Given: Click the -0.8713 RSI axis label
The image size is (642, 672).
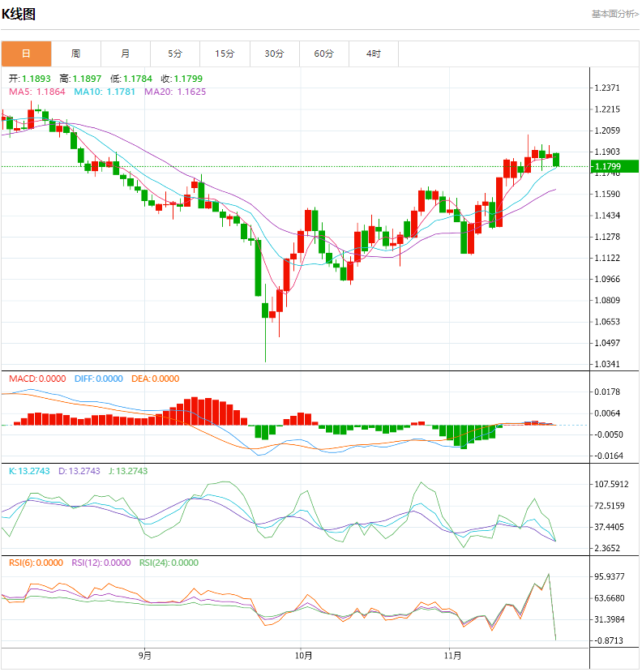Looking at the screenshot, I should (609, 640).
